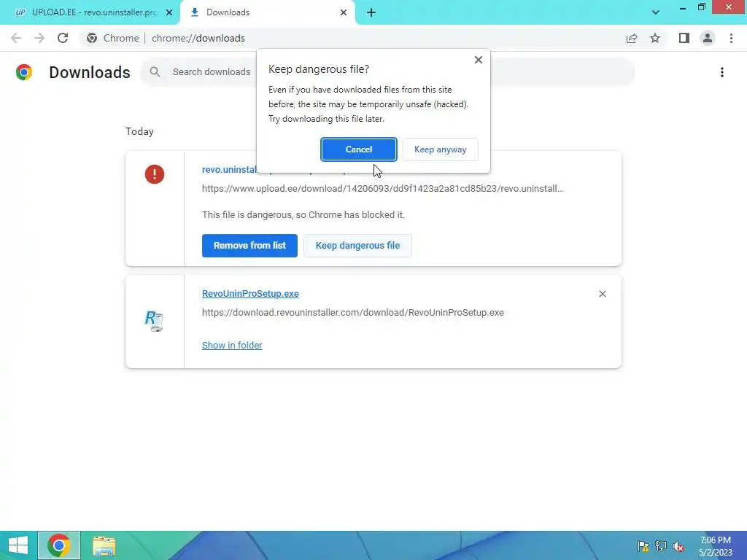This screenshot has width=747, height=560.
Task: Open the tab search dropdown chevron
Action: pyautogui.click(x=656, y=12)
